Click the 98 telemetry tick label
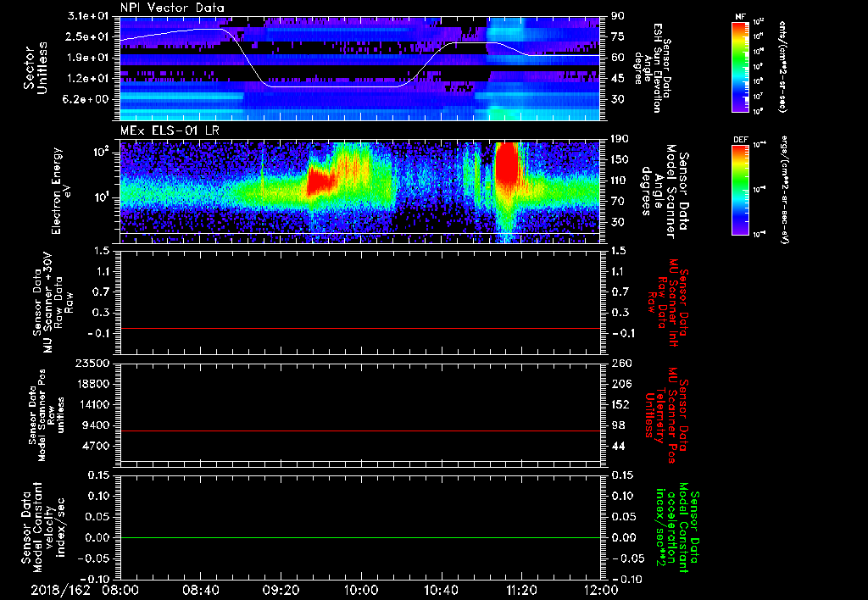This screenshot has width=868, height=600. 618,425
